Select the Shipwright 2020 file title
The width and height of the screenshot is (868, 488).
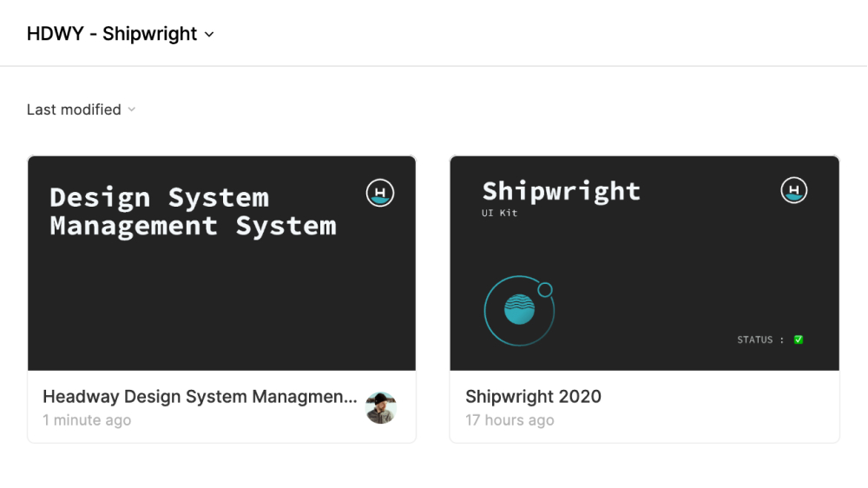[x=533, y=397]
